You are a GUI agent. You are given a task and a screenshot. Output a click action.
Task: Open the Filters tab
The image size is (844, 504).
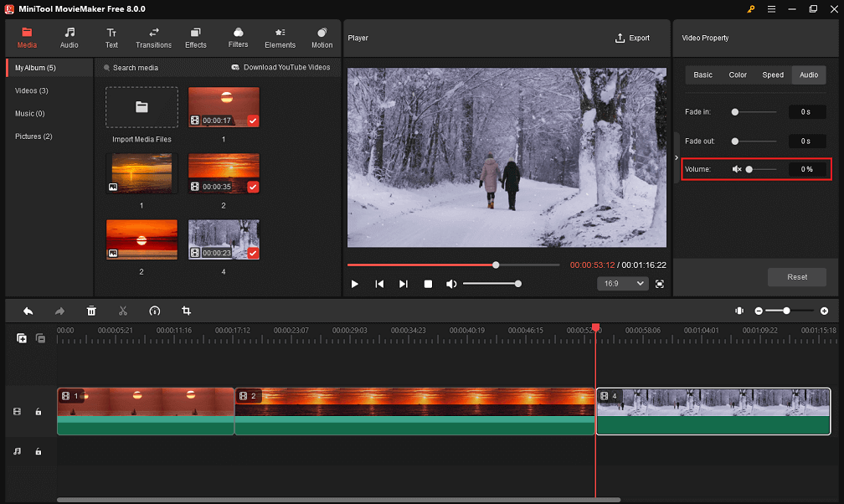238,39
